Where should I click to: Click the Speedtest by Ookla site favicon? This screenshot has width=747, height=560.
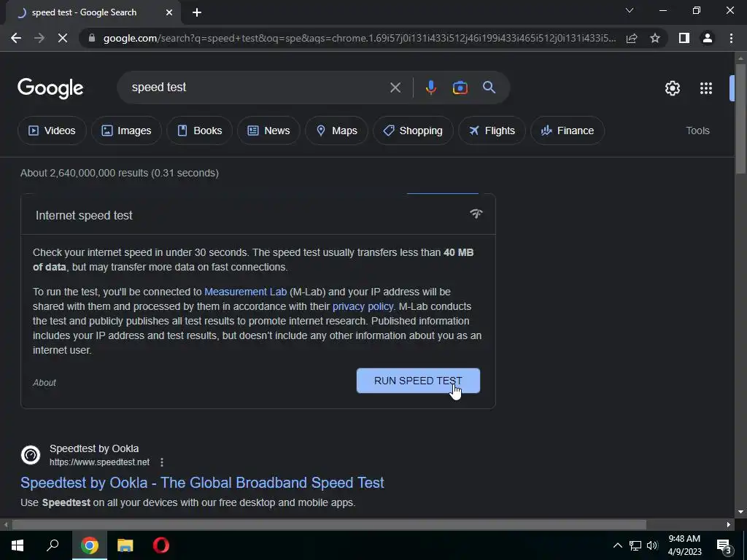click(31, 455)
